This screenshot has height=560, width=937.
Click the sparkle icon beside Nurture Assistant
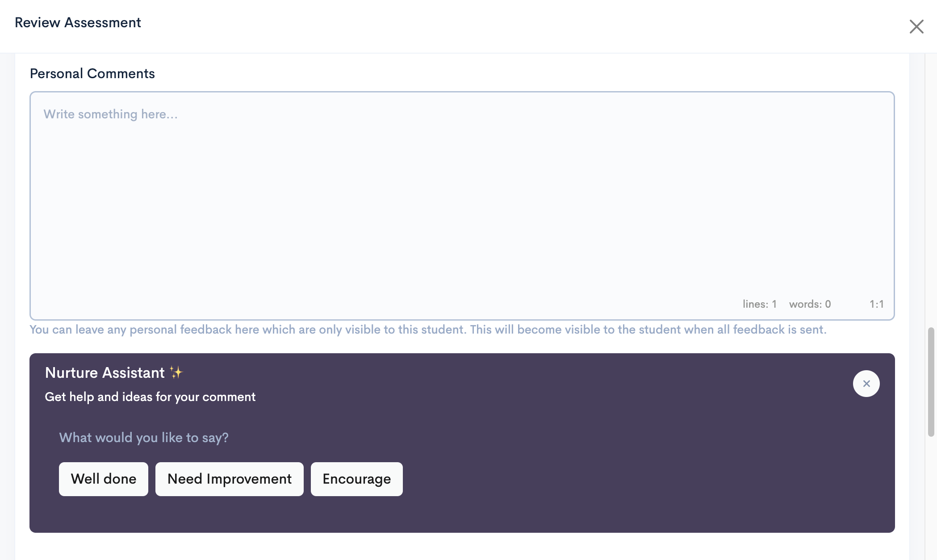[x=176, y=372]
